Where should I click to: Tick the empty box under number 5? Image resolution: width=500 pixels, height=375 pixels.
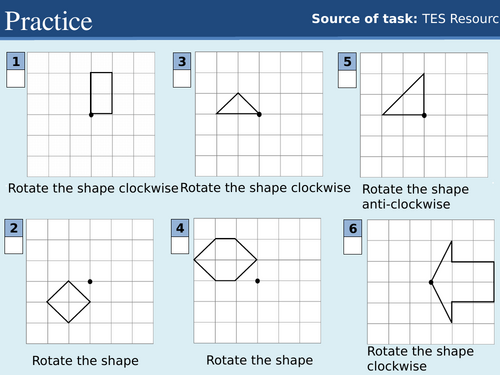pos(347,79)
